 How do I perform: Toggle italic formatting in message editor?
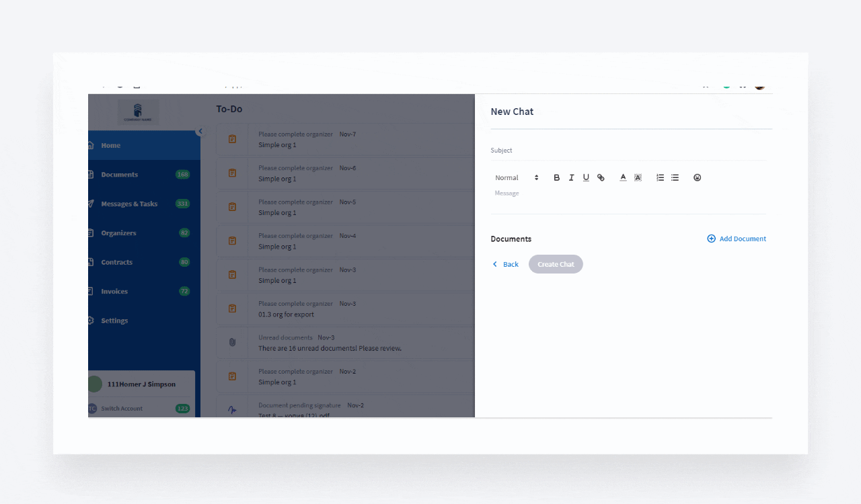(x=571, y=177)
